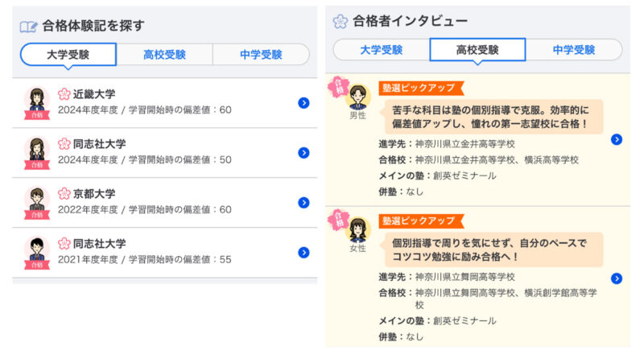This screenshot has height=355, width=644.
Task: Select the male student 男性 avatar
Action: click(x=357, y=97)
